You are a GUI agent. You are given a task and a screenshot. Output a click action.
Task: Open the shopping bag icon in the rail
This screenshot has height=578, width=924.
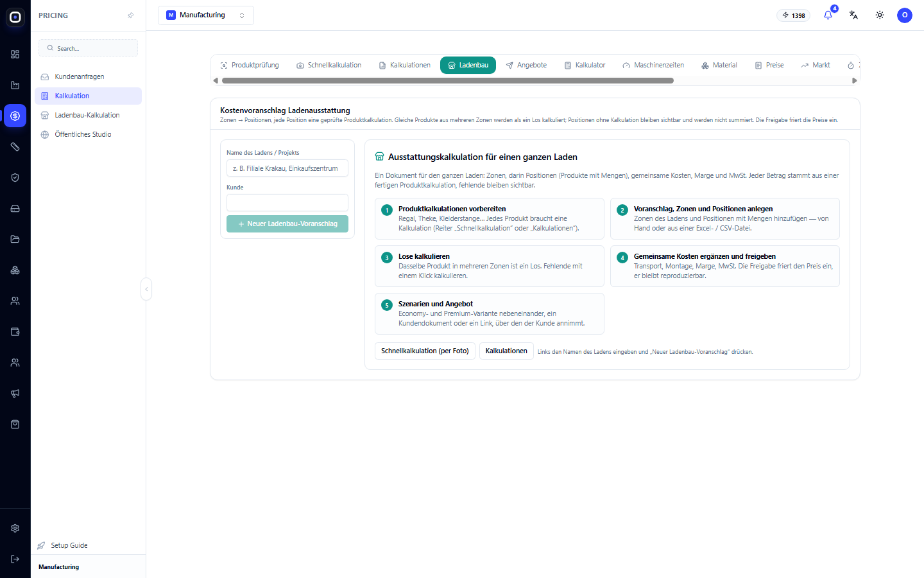[15, 425]
